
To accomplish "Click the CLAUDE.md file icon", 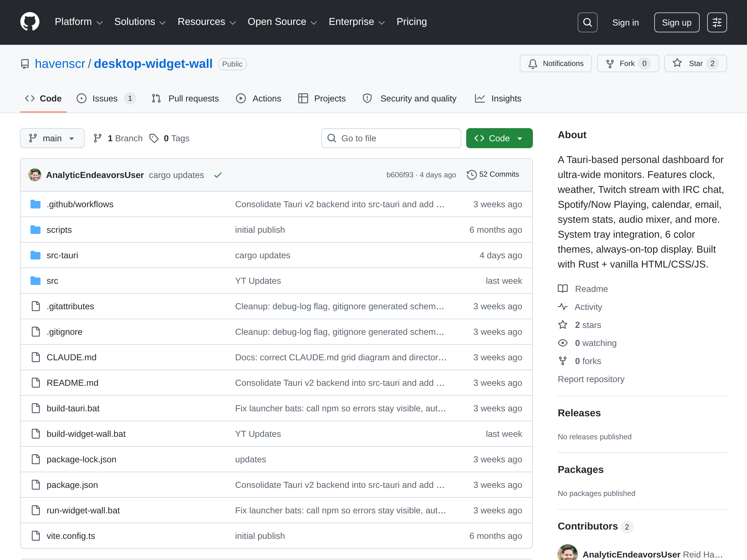I will [35, 357].
